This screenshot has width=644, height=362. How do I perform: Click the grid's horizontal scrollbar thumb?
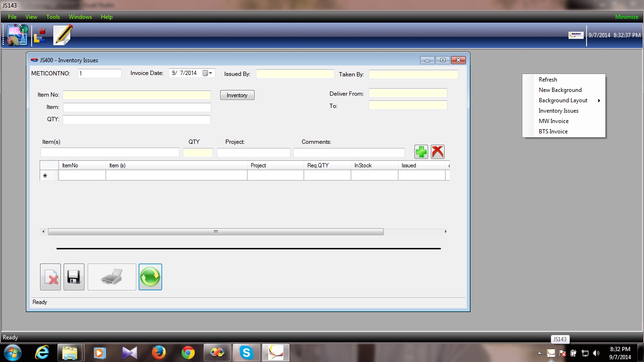click(x=215, y=232)
